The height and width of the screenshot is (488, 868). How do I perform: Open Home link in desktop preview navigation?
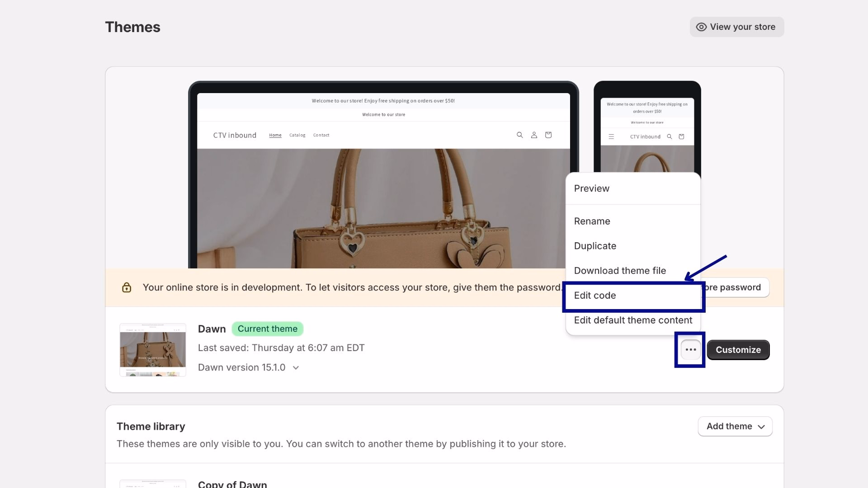coord(275,135)
